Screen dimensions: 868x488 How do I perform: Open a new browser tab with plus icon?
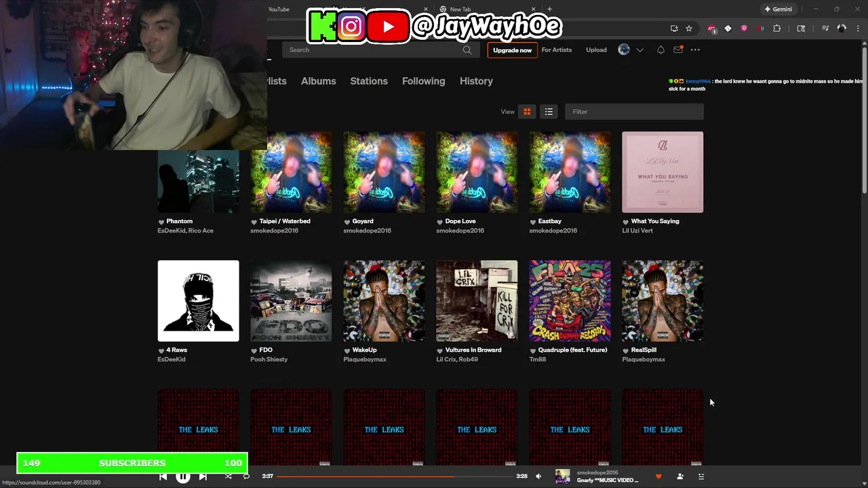(549, 9)
